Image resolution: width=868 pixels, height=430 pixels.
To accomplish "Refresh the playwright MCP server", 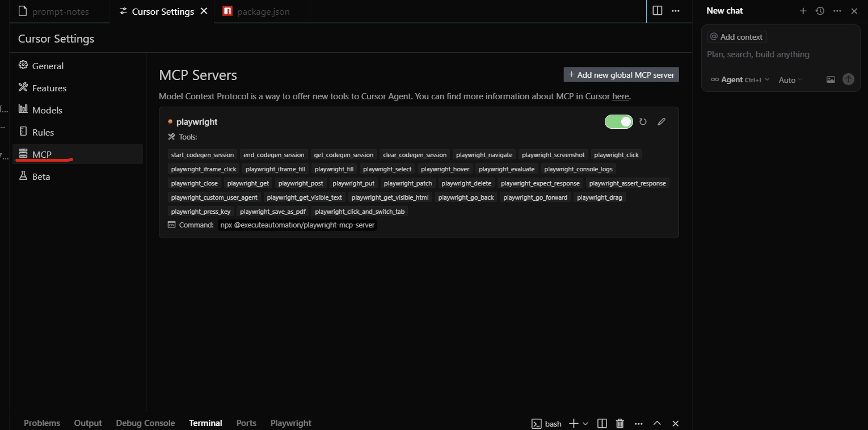I will coord(643,122).
